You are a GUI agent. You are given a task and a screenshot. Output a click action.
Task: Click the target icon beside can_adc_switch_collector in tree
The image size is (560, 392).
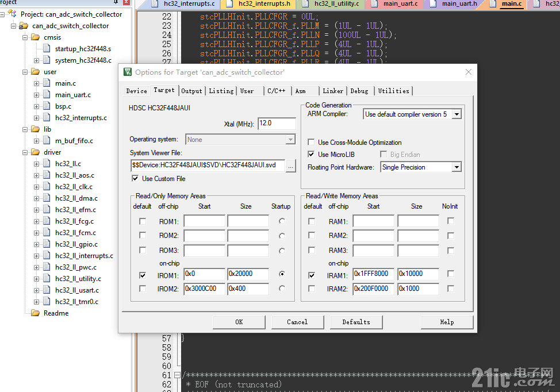[24, 26]
